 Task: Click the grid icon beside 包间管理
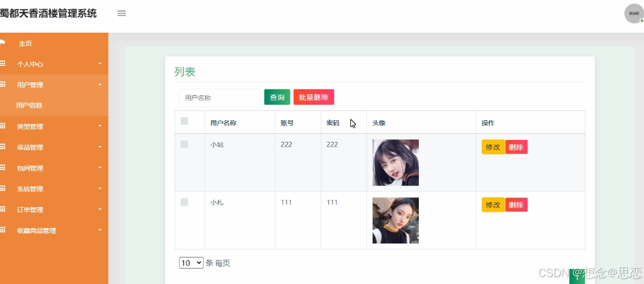[x=2, y=168]
